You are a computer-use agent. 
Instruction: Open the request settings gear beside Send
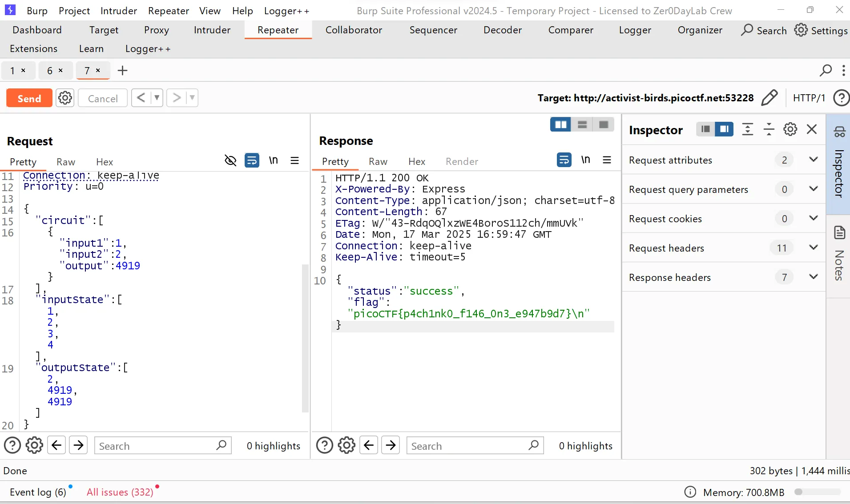pos(65,98)
